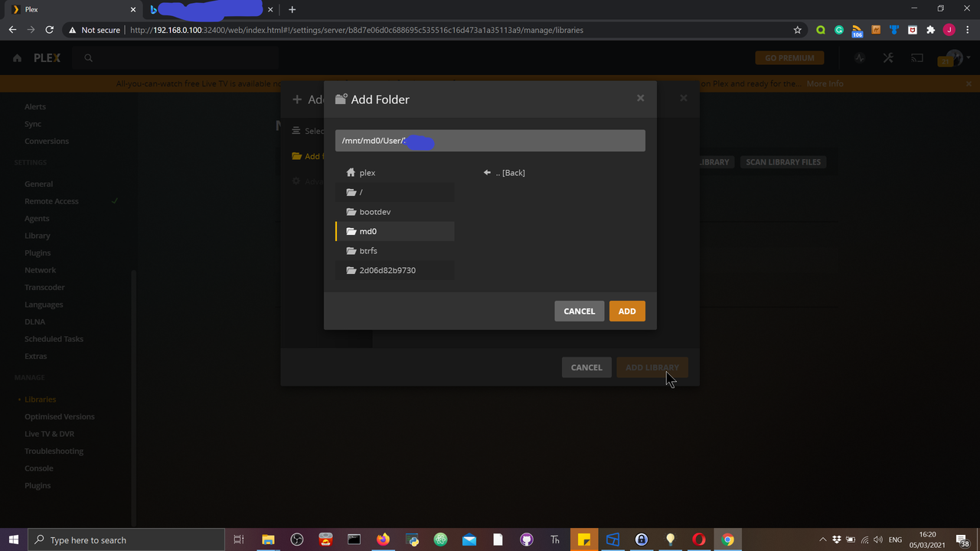This screenshot has width=980, height=551.
Task: Click the Windows taskbar search box
Action: (x=126, y=540)
